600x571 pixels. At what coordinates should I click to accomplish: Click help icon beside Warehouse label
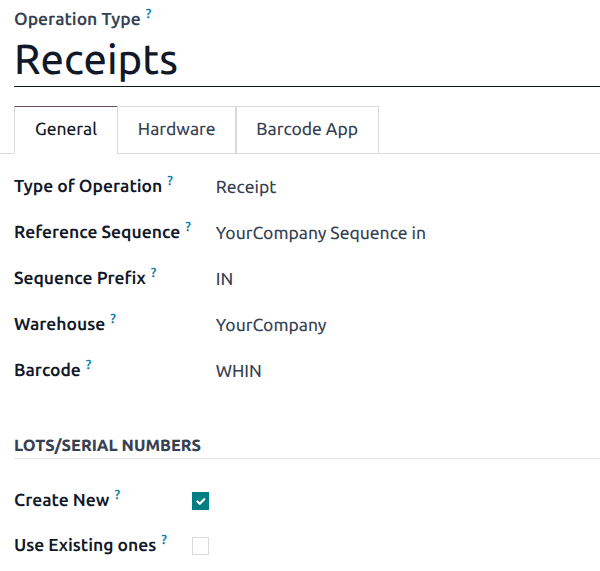(113, 319)
